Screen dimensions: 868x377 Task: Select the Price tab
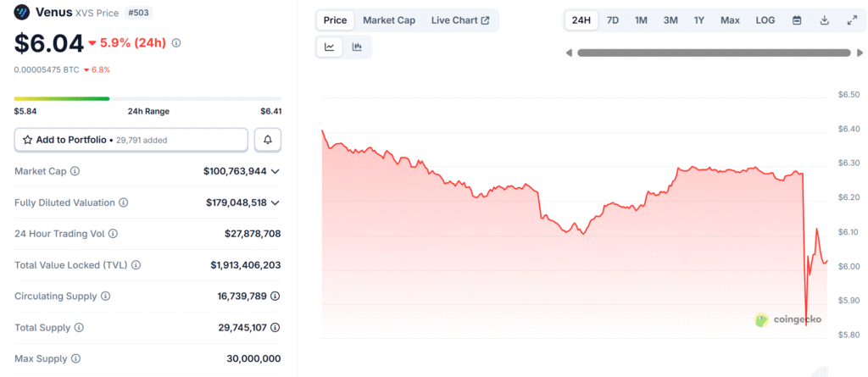(335, 20)
